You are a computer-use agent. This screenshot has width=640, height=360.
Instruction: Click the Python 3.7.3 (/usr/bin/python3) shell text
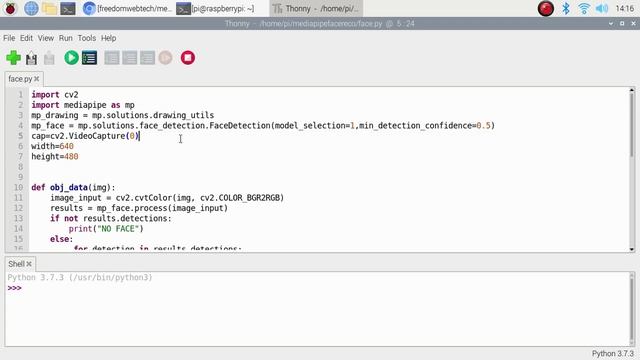point(80,278)
